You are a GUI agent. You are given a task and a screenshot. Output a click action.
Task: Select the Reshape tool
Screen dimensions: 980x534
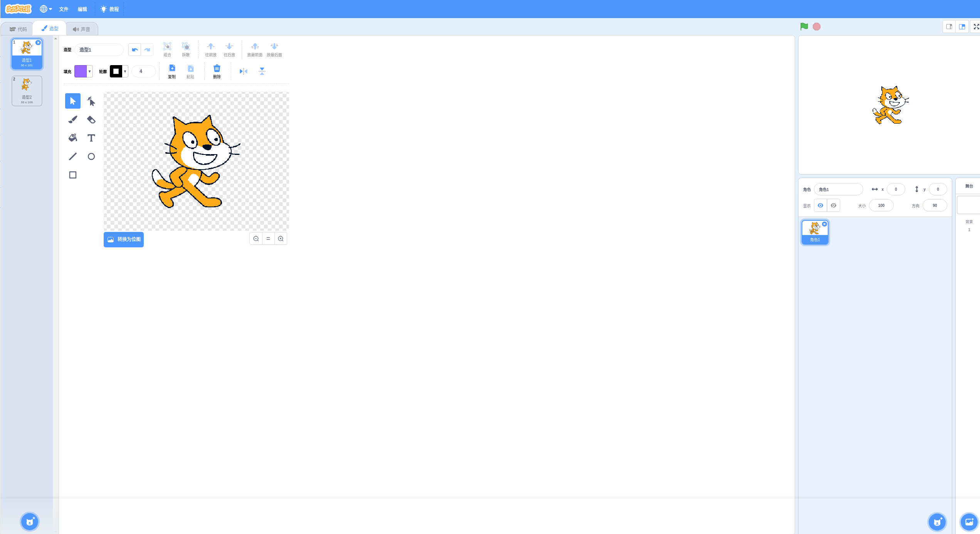[91, 101]
